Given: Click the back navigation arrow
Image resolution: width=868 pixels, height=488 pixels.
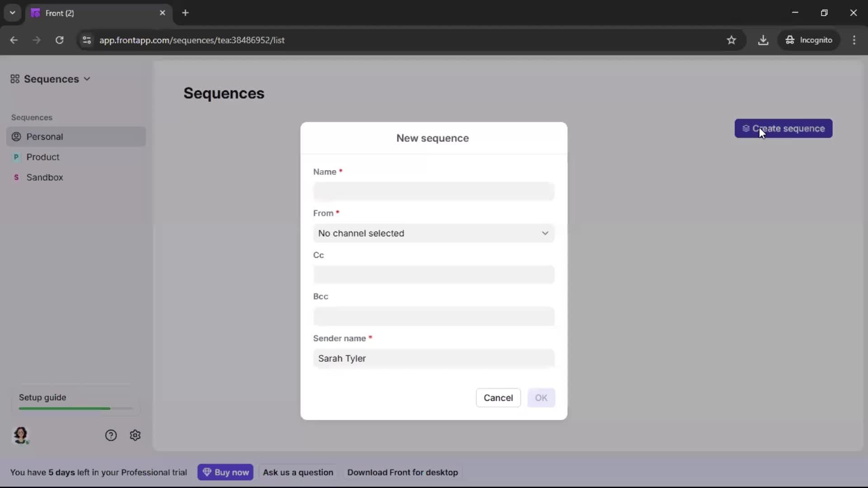Looking at the screenshot, I should (x=14, y=40).
